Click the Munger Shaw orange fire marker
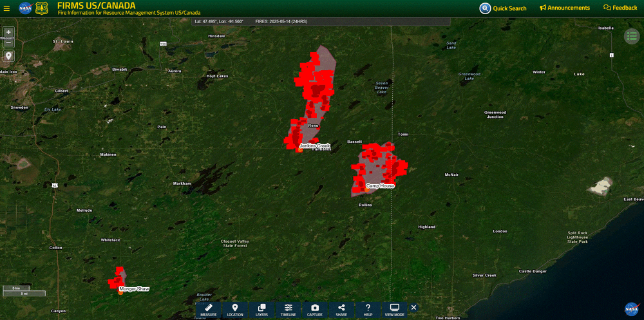644x320 pixels. tap(121, 292)
